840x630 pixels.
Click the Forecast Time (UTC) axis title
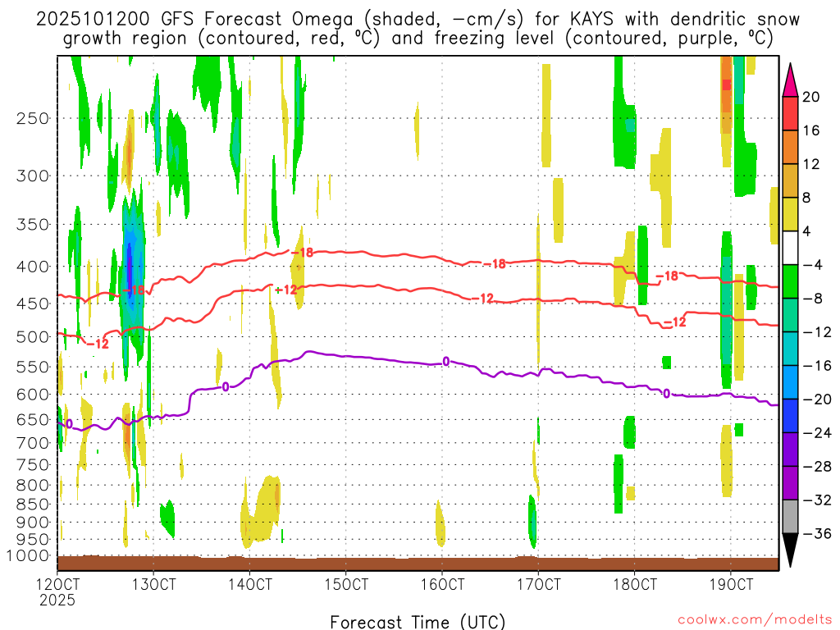tap(418, 621)
